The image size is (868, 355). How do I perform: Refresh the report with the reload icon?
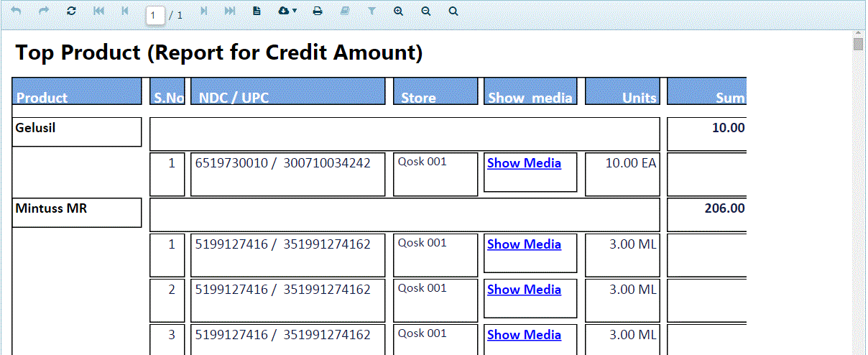point(70,11)
